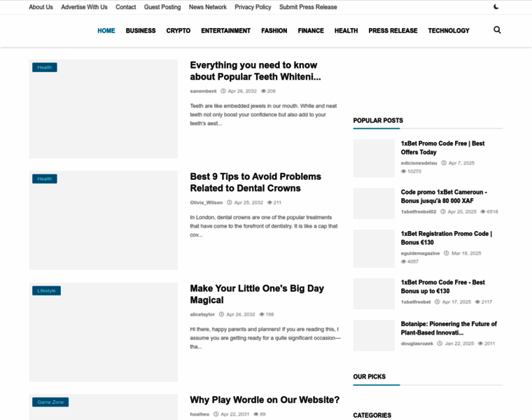This screenshot has width=532, height=420.
Task: Go to the HEALTH section
Action: coord(346,31)
